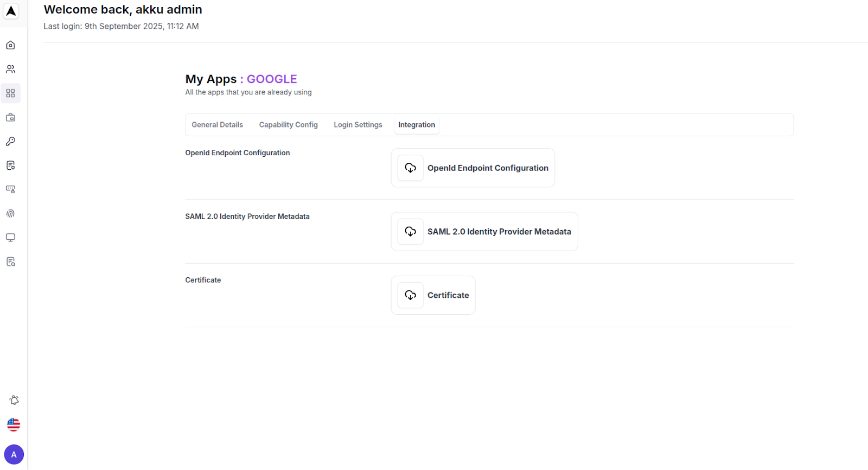Click the Akku logo icon
868x470 pixels.
(11, 11)
